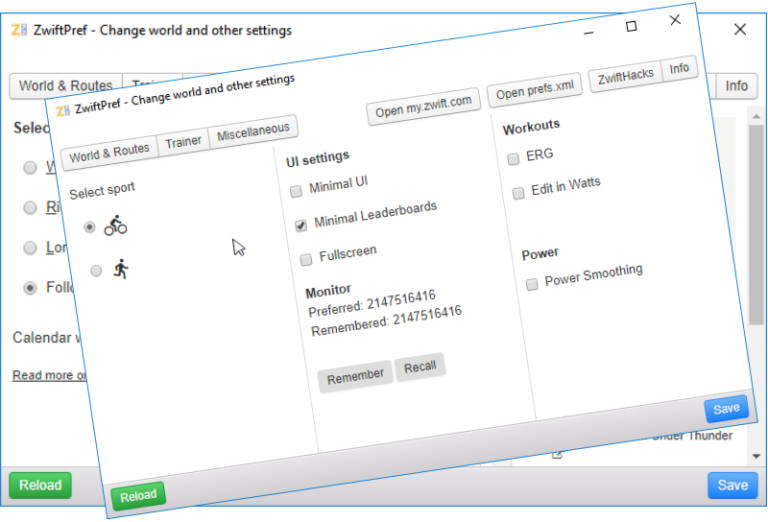Click Save in the back window

pos(733,485)
